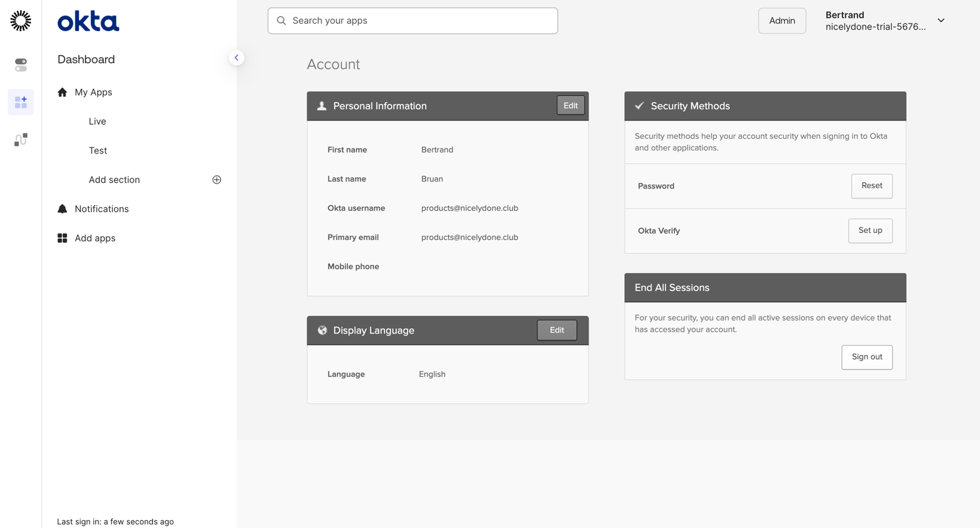The height and width of the screenshot is (528, 980).
Task: Click the Mobile phone label
Action: click(x=353, y=267)
